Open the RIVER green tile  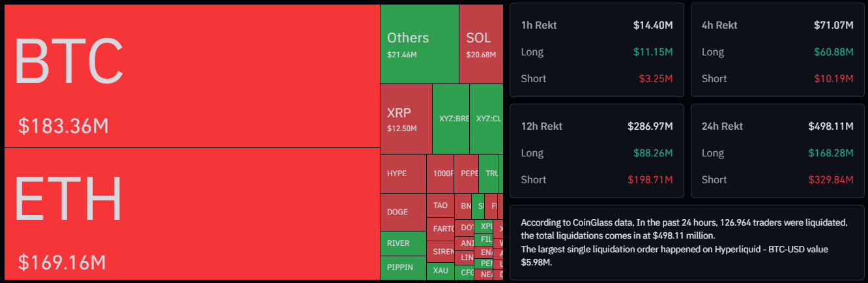click(x=403, y=243)
